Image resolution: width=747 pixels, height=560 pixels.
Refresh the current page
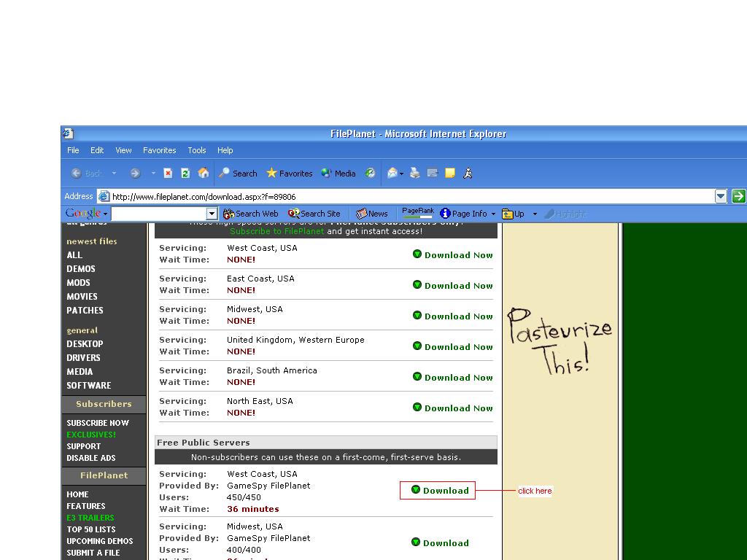[185, 174]
